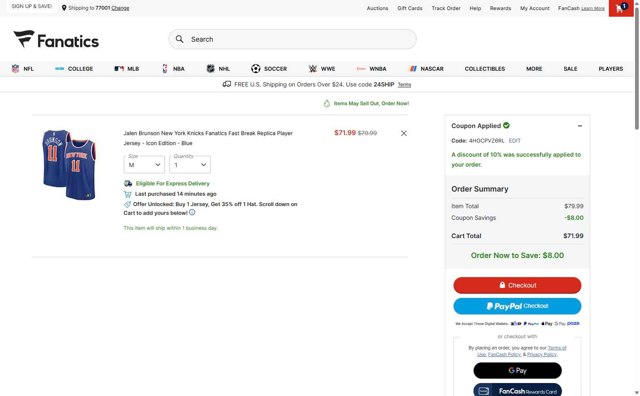Click the red Checkout button
The image size is (640, 396).
point(517,285)
